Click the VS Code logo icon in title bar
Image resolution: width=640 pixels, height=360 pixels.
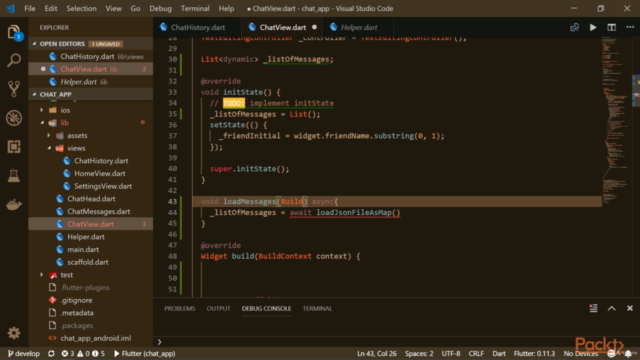pyautogui.click(x=11, y=8)
